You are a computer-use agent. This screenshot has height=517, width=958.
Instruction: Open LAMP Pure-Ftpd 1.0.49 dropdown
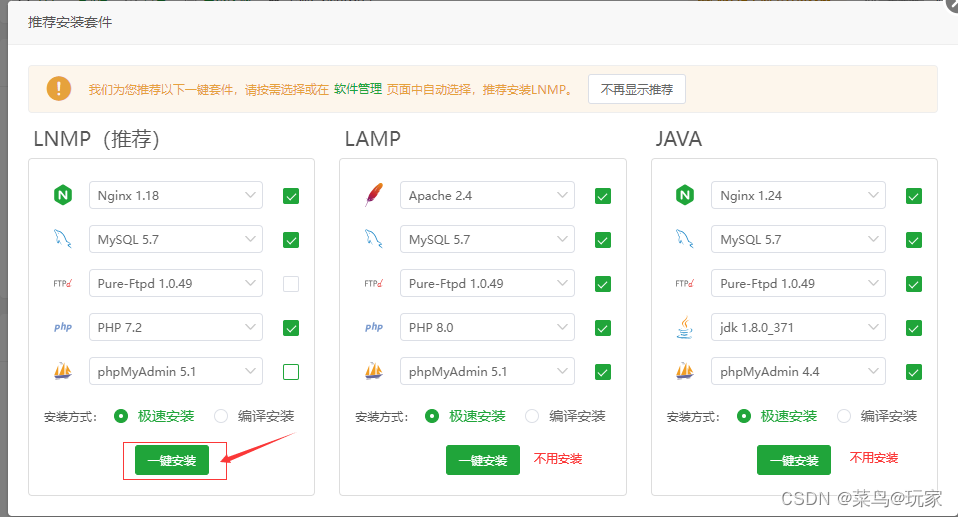point(488,284)
